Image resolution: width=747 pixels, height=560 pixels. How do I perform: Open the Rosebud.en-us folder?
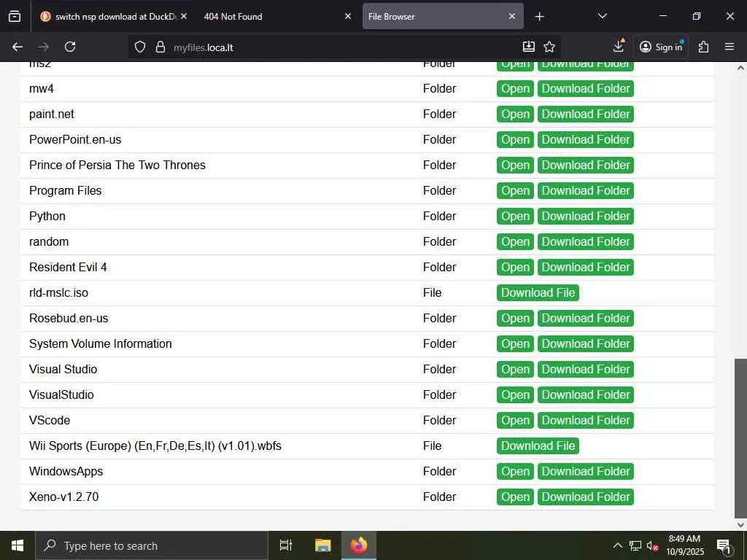tap(515, 318)
